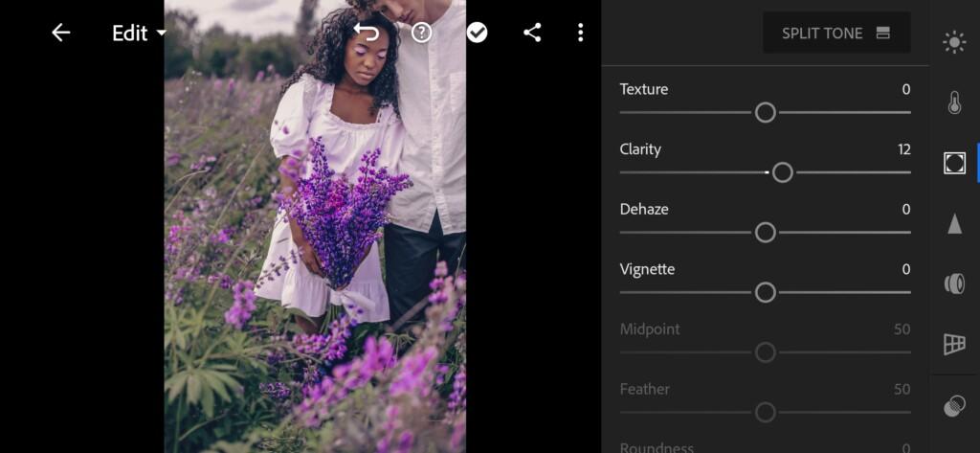
Task: Select the Dehaze value 0
Action: point(906,210)
